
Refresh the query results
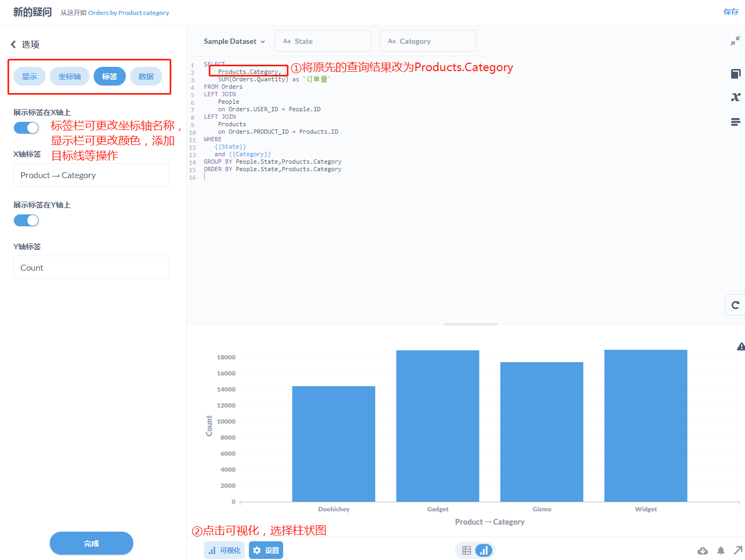736,305
